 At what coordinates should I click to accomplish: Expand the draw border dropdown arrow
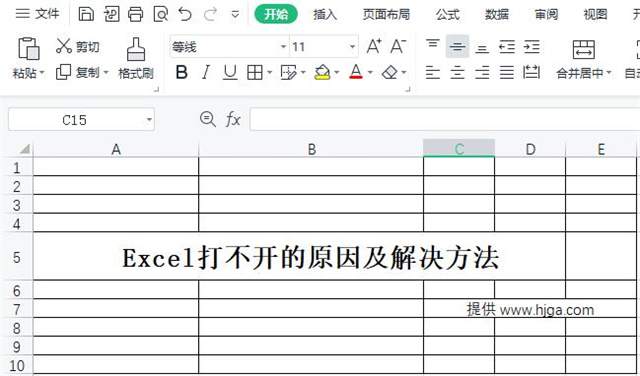[x=303, y=73]
